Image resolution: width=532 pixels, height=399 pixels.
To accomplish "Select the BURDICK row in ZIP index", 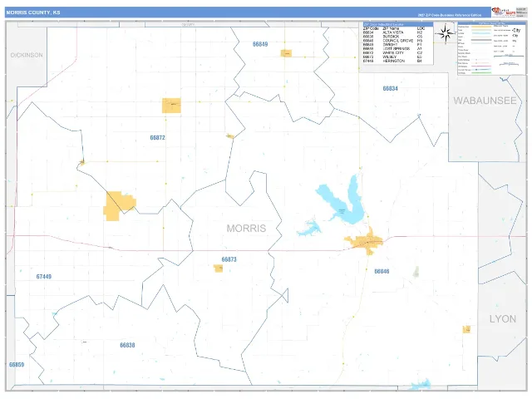I will (393, 37).
